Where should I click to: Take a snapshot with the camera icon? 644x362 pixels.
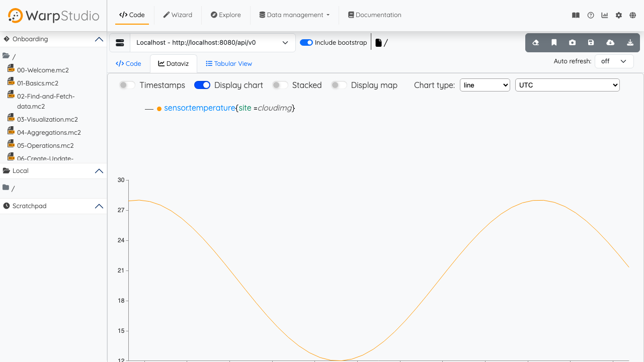573,43
